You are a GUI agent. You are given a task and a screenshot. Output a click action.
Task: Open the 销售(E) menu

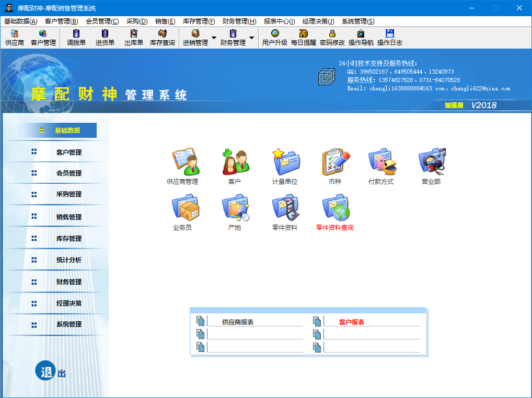click(165, 21)
